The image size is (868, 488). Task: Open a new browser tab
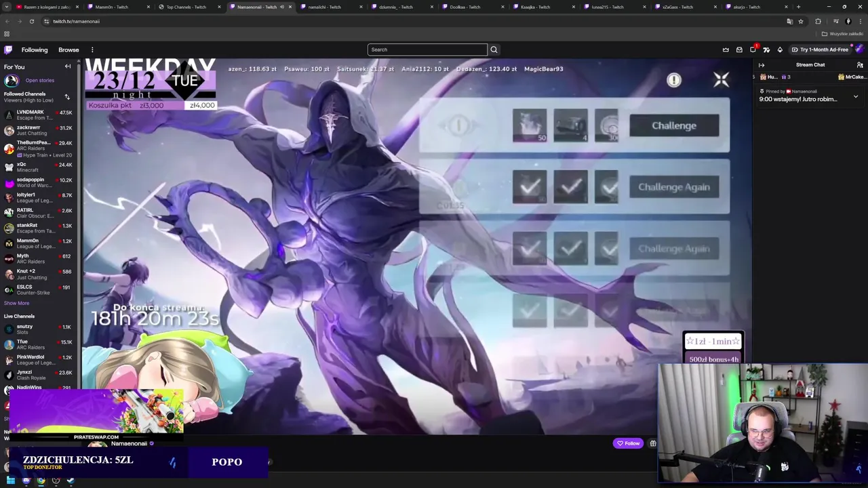coord(798,7)
